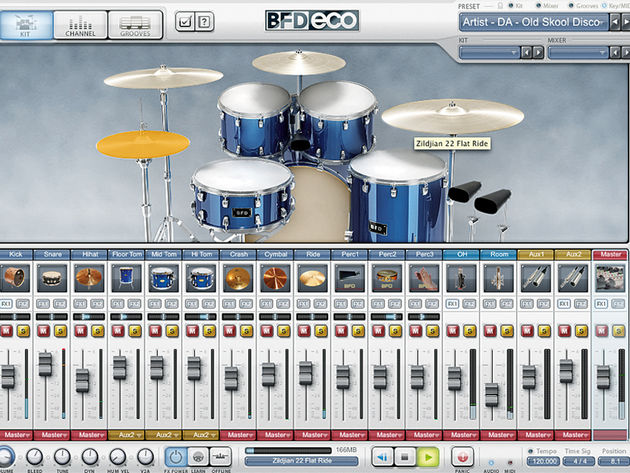Select the Master channel header label

[x=610, y=254]
